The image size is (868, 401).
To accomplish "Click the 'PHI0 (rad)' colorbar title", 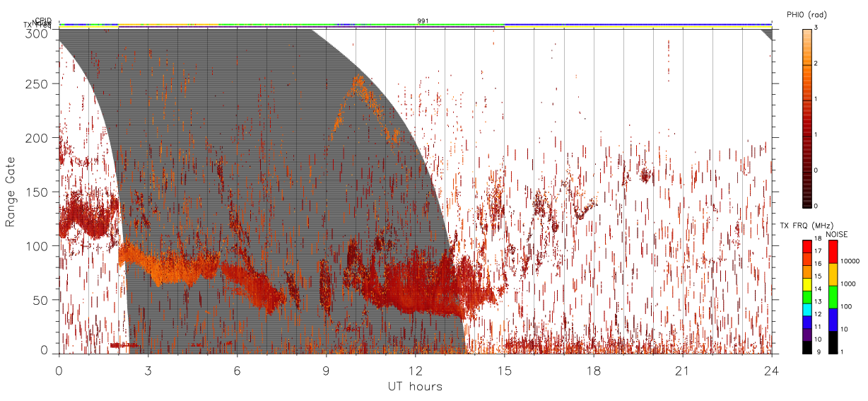I will [807, 14].
